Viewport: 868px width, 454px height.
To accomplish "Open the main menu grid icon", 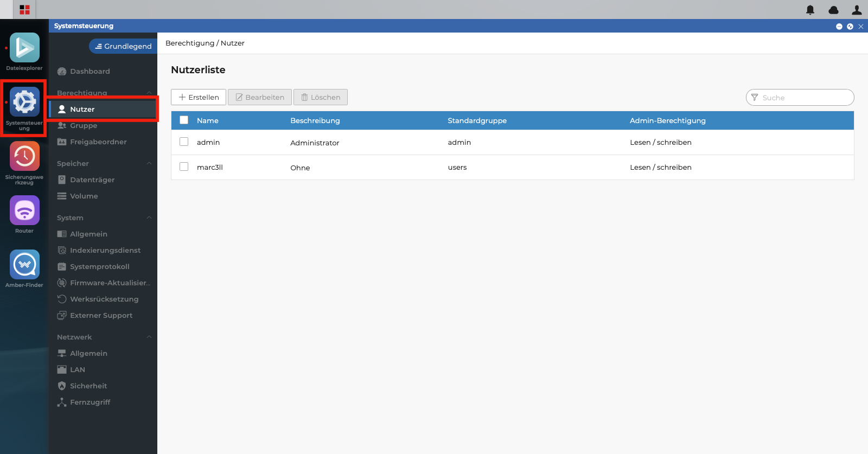I will pos(24,10).
